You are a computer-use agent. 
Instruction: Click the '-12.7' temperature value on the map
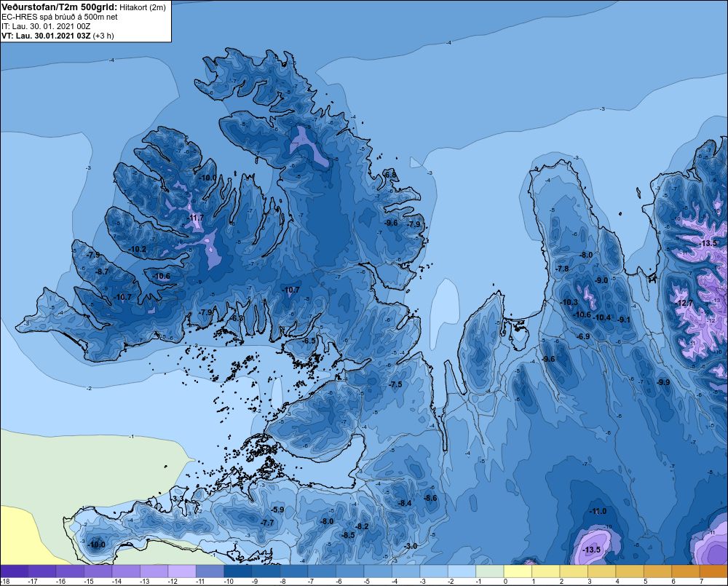click(x=684, y=304)
